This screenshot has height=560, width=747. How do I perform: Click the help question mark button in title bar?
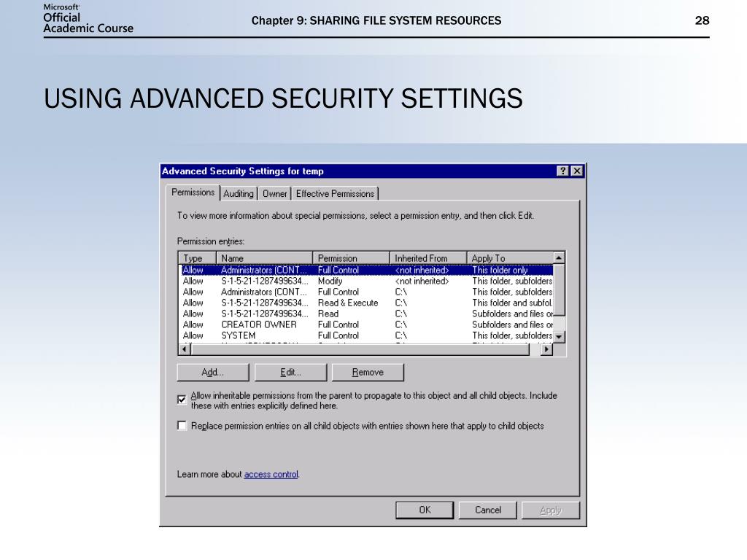click(x=562, y=171)
